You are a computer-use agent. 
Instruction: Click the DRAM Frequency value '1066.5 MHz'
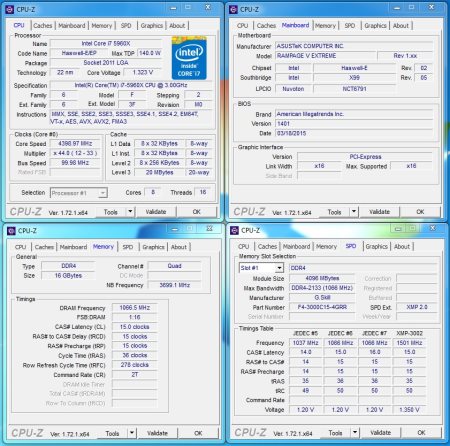tap(135, 308)
